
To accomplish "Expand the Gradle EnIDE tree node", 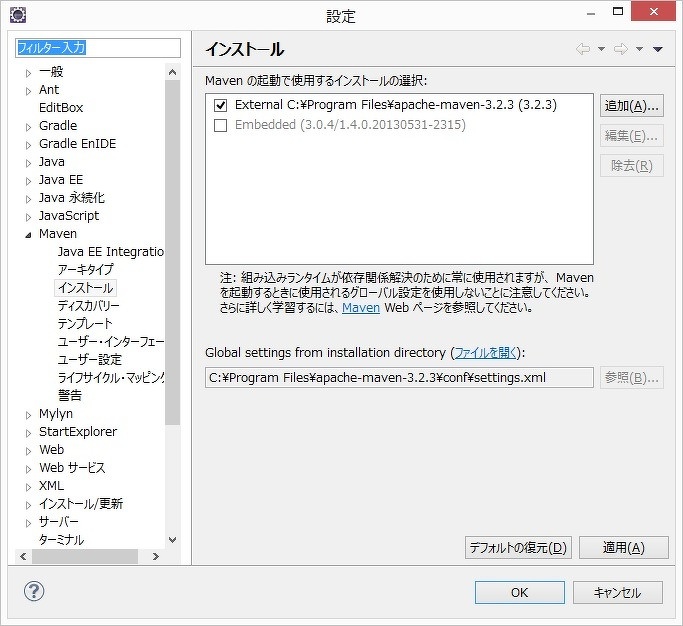I will (28, 144).
